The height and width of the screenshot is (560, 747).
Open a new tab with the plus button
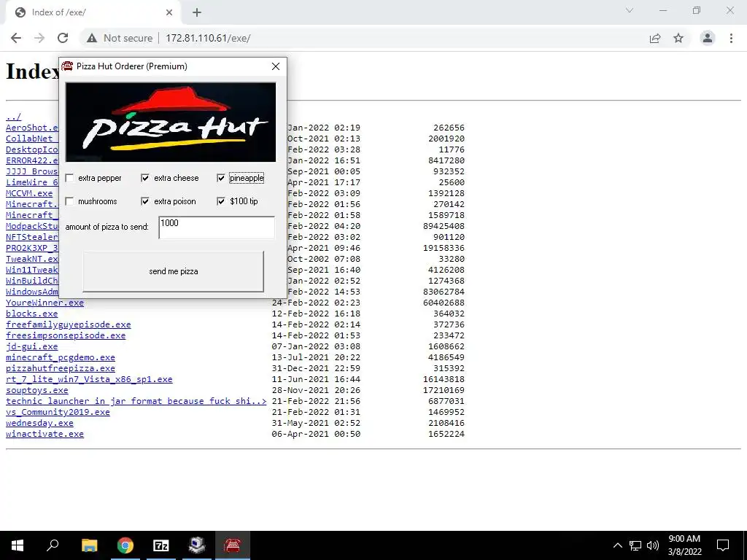(x=197, y=13)
